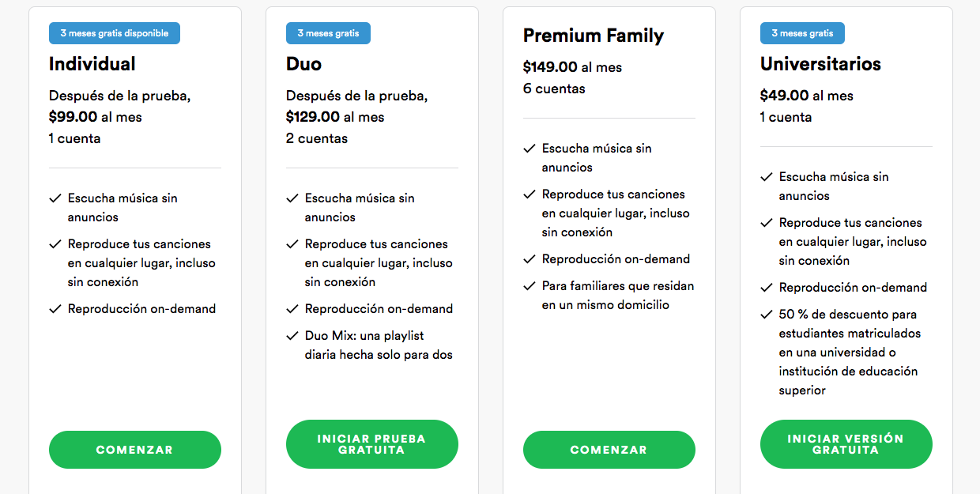Screen dimensions: 980x494
Task: Select the "3 meses gratis disponible" badge on Individual
Action: click(x=114, y=33)
